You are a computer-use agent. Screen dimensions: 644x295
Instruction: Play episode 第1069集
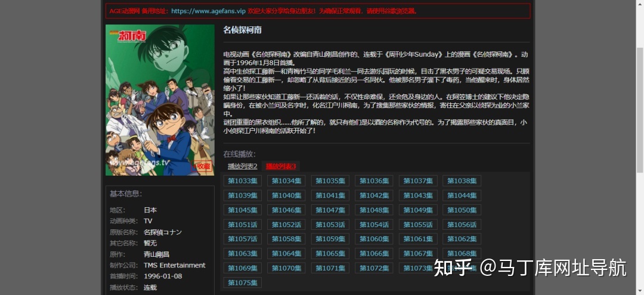(243, 268)
